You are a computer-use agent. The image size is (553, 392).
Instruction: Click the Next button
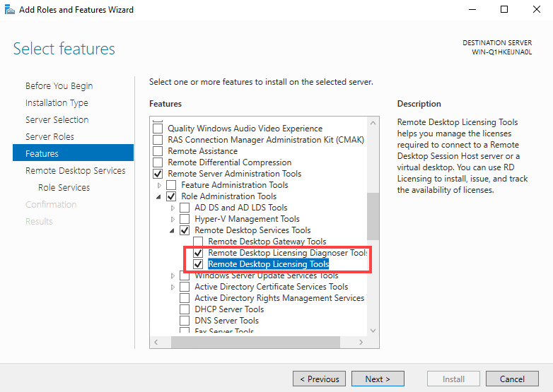378,379
